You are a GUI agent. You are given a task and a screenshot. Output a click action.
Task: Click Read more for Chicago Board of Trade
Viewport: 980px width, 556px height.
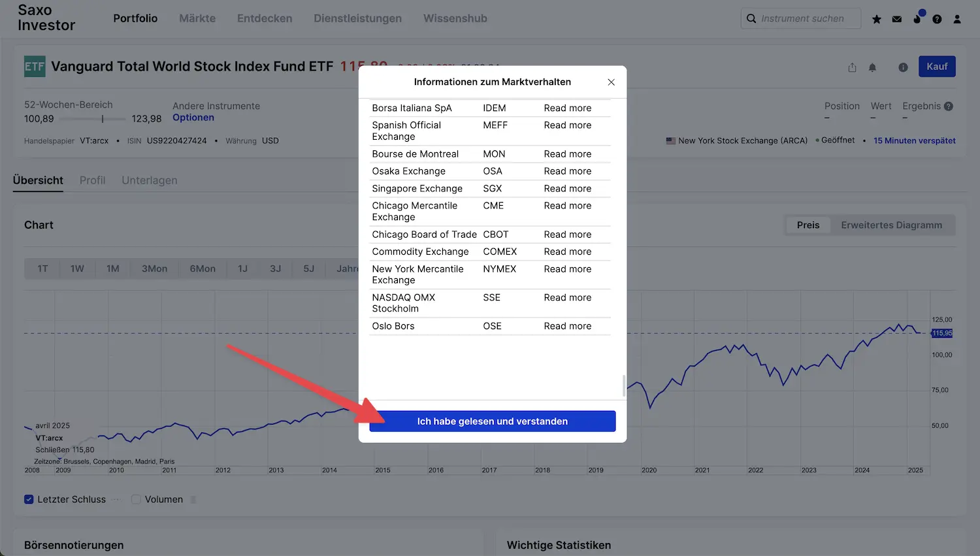click(568, 235)
